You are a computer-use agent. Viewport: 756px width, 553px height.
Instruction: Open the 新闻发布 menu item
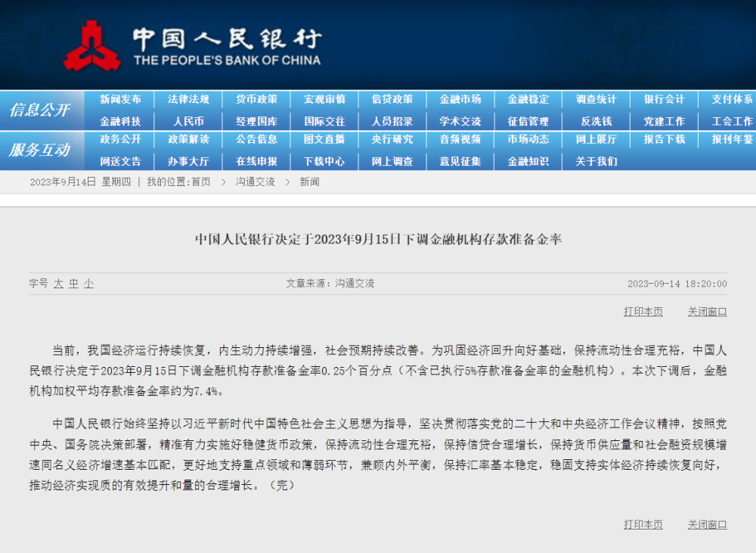120,99
